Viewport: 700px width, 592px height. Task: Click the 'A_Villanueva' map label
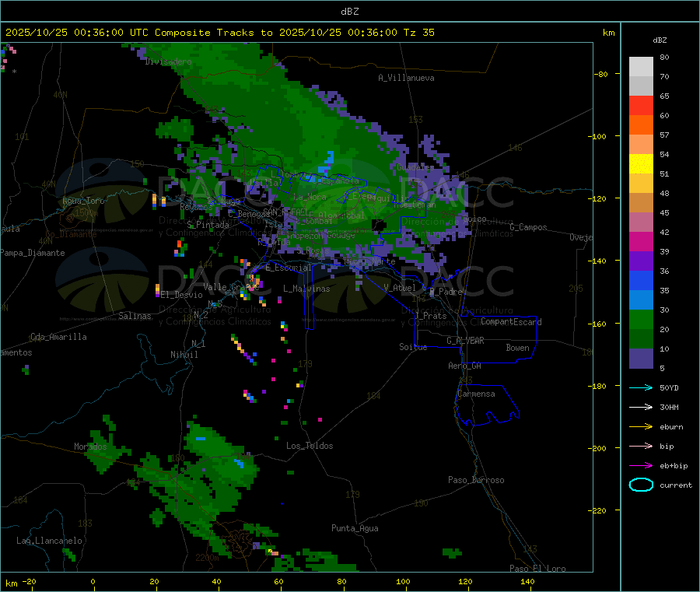pyautogui.click(x=406, y=78)
